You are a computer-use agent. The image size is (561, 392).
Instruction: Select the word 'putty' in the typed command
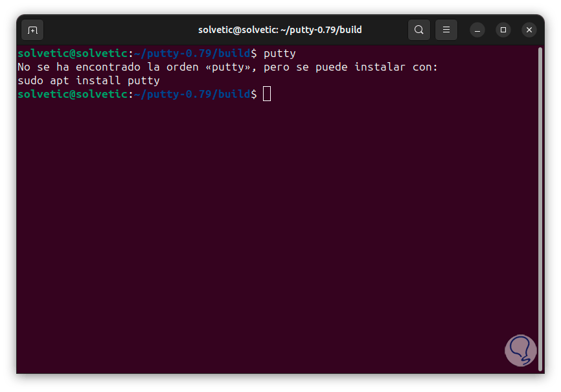(280, 53)
